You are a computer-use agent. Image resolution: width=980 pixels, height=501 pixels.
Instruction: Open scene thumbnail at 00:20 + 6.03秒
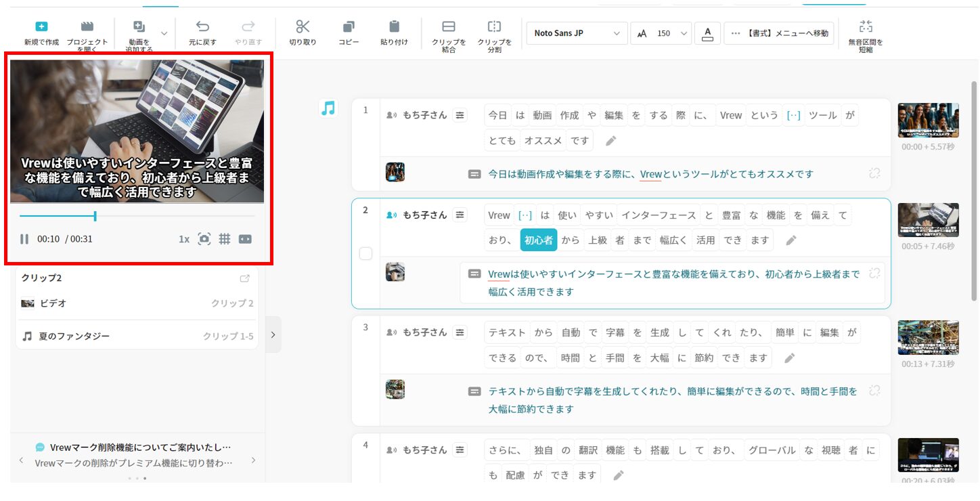928,455
